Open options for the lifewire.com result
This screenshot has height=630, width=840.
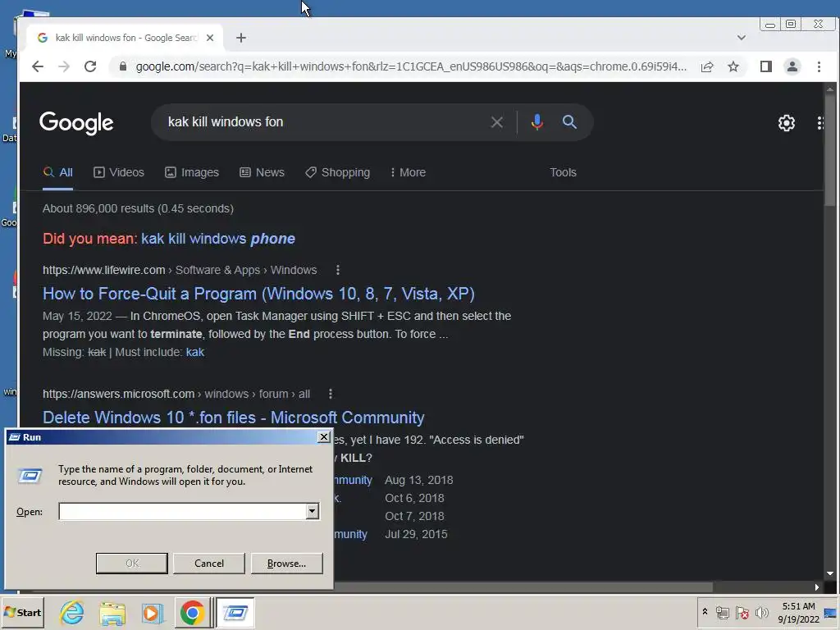coord(337,270)
